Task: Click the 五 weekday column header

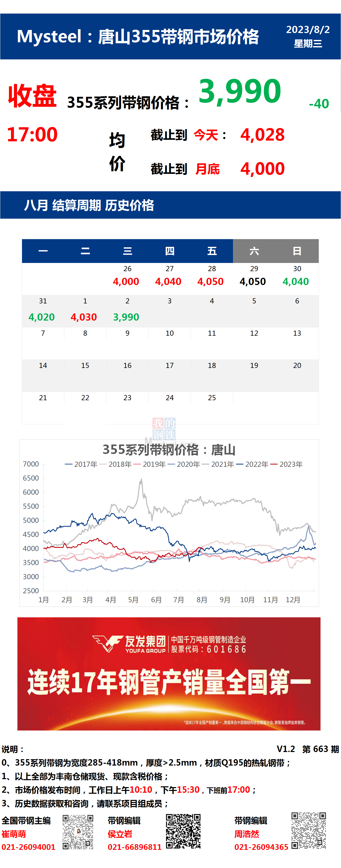Action: (x=212, y=251)
